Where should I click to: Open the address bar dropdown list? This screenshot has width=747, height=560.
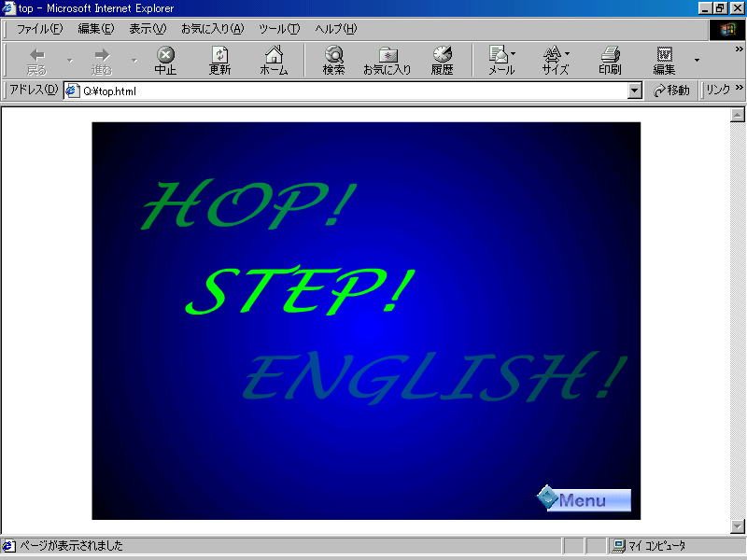(635, 91)
